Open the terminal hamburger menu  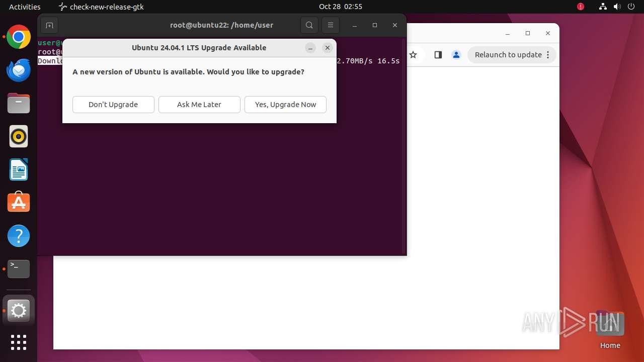tap(331, 25)
